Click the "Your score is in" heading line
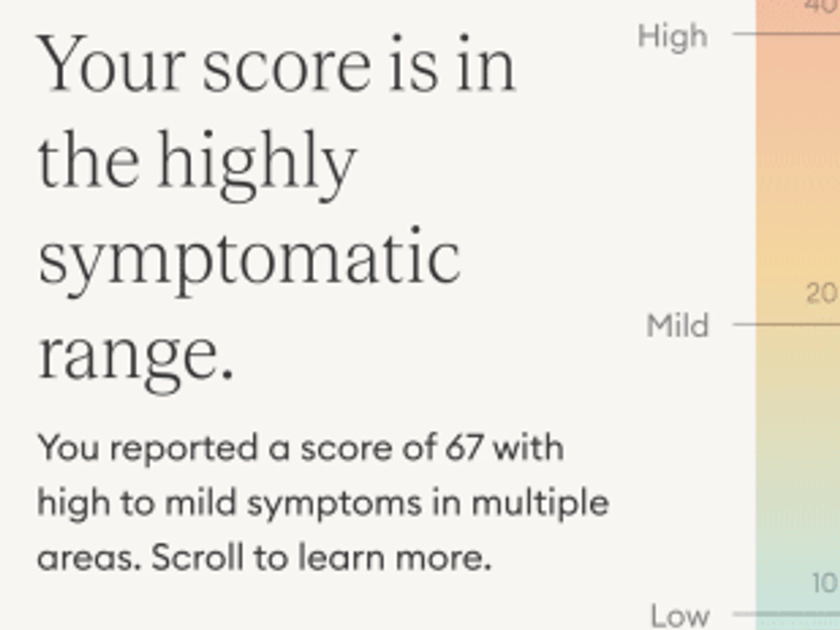Screen dimensions: 840x630 [x=276, y=64]
